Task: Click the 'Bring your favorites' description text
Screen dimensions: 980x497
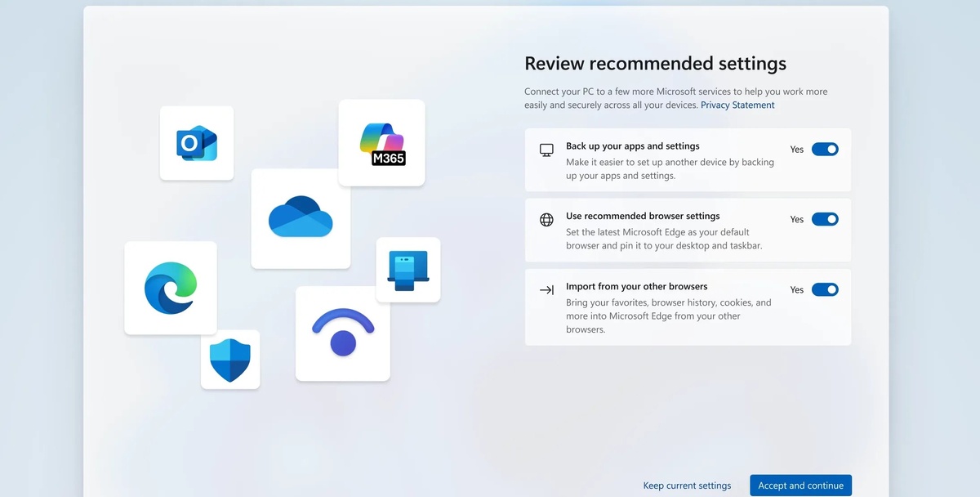Action: (x=669, y=316)
